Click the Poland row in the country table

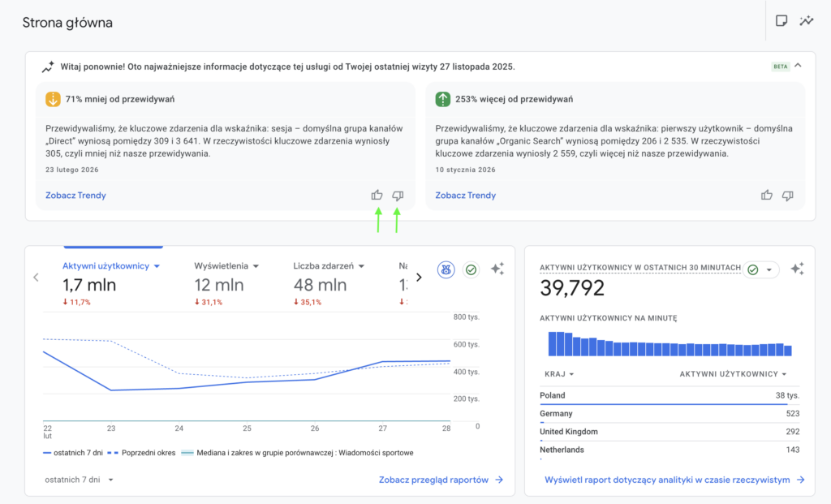point(664,396)
